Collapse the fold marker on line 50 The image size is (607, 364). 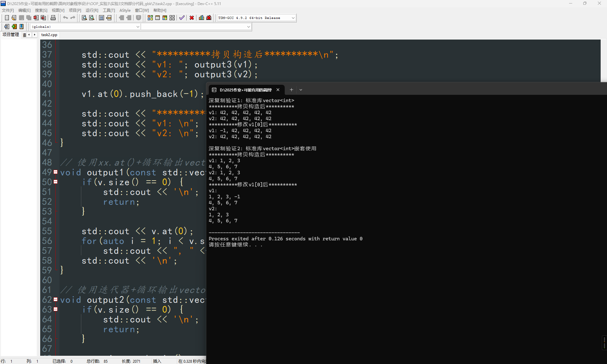pyautogui.click(x=56, y=182)
